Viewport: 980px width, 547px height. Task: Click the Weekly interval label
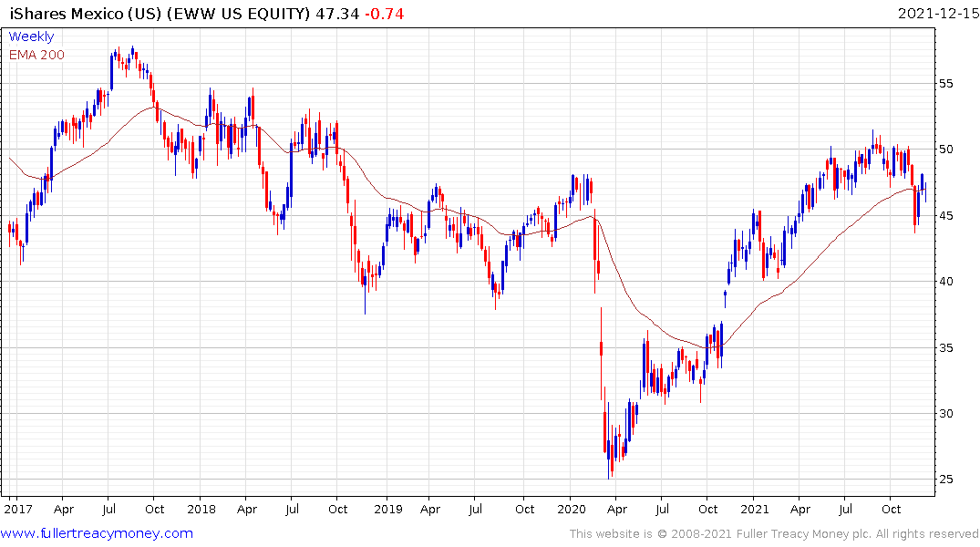[31, 36]
